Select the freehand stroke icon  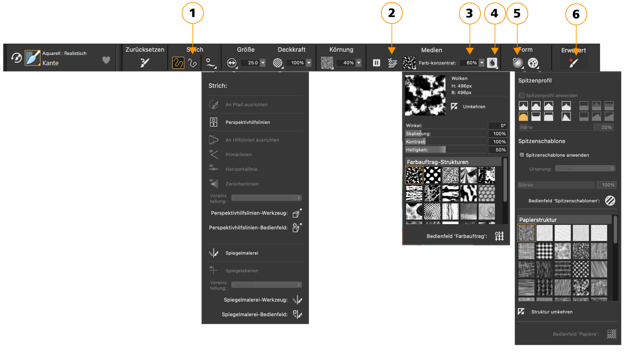pyautogui.click(x=178, y=63)
